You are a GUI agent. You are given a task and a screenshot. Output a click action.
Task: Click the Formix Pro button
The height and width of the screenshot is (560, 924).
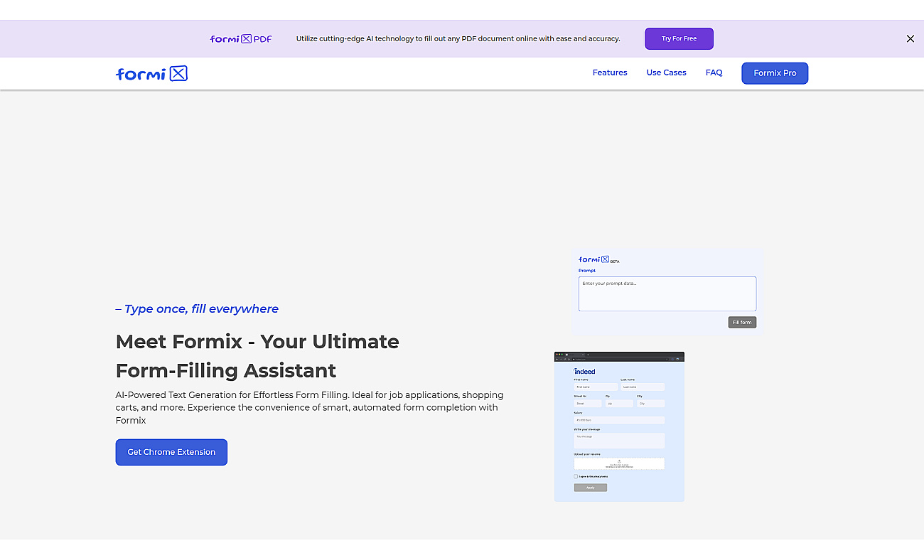point(775,73)
